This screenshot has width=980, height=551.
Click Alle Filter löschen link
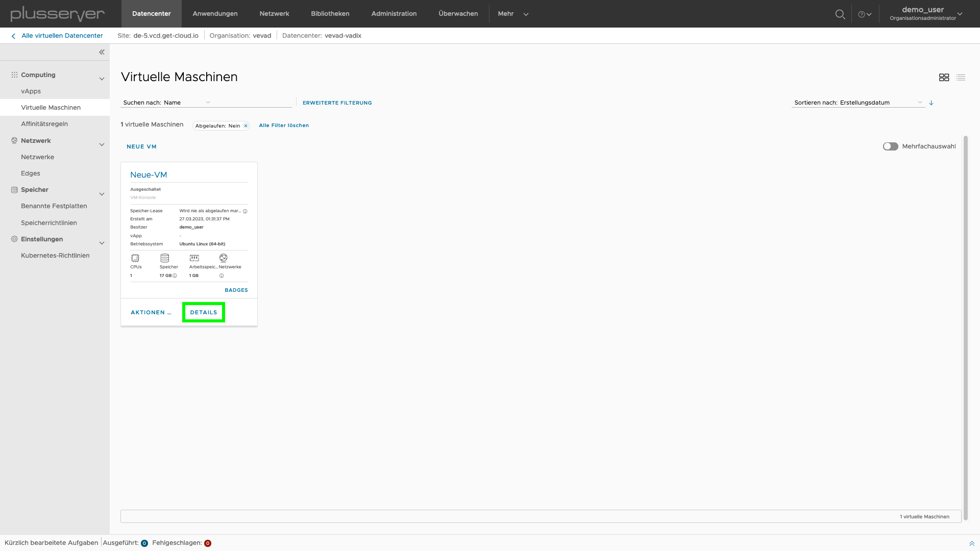point(283,125)
